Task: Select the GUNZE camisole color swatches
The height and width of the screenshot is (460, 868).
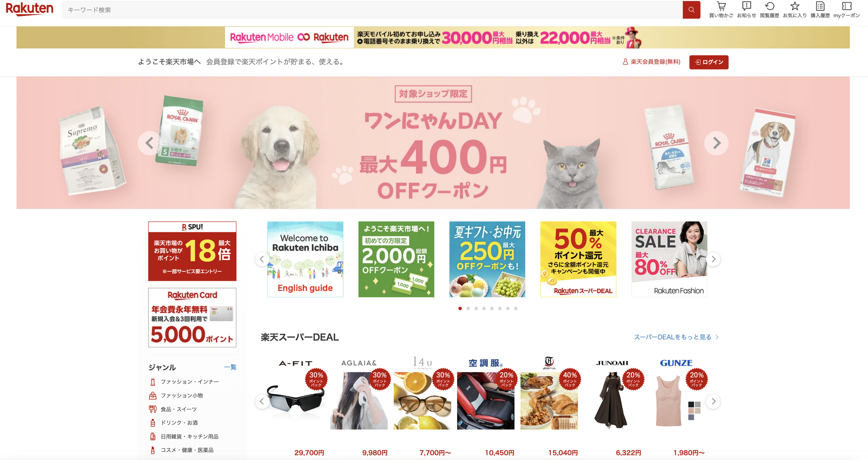Action: click(694, 411)
